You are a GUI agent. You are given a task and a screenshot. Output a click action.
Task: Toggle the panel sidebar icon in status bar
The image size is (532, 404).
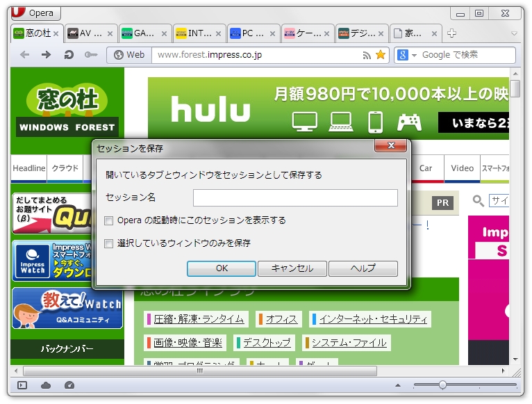click(x=22, y=385)
